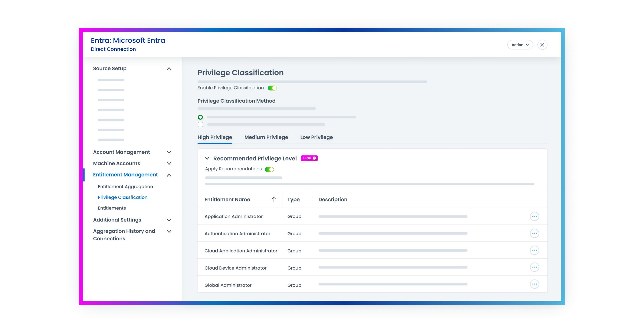The width and height of the screenshot is (644, 333).
Task: Expand the Machine Accounts section
Action: [x=169, y=164]
